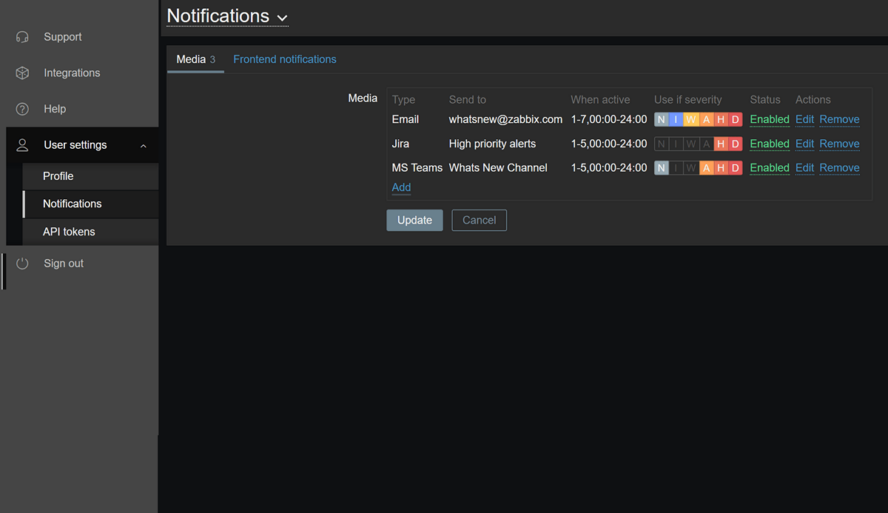Toggle Enabled status for MS Teams media
This screenshot has height=513, width=888.
pyautogui.click(x=769, y=168)
